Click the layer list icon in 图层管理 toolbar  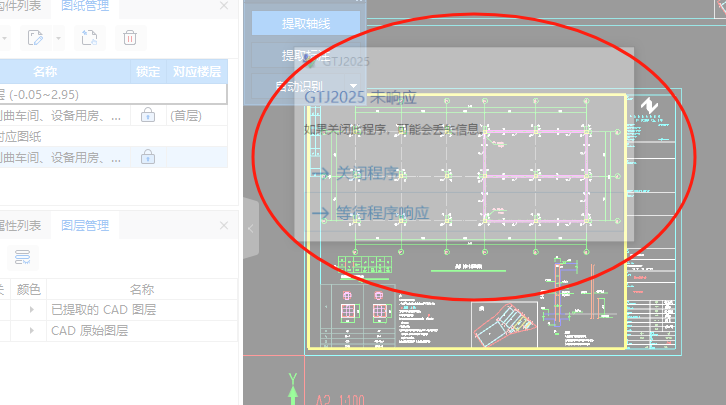(22, 257)
